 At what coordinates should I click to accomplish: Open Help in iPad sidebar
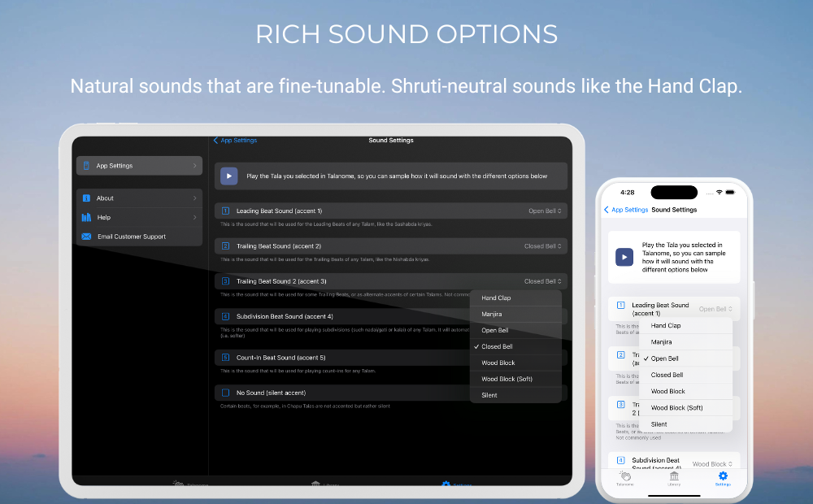[140, 217]
